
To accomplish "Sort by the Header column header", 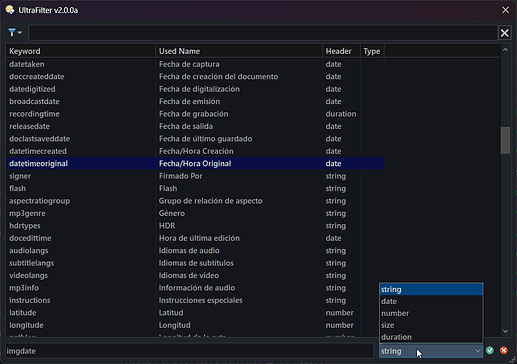I will click(x=341, y=51).
